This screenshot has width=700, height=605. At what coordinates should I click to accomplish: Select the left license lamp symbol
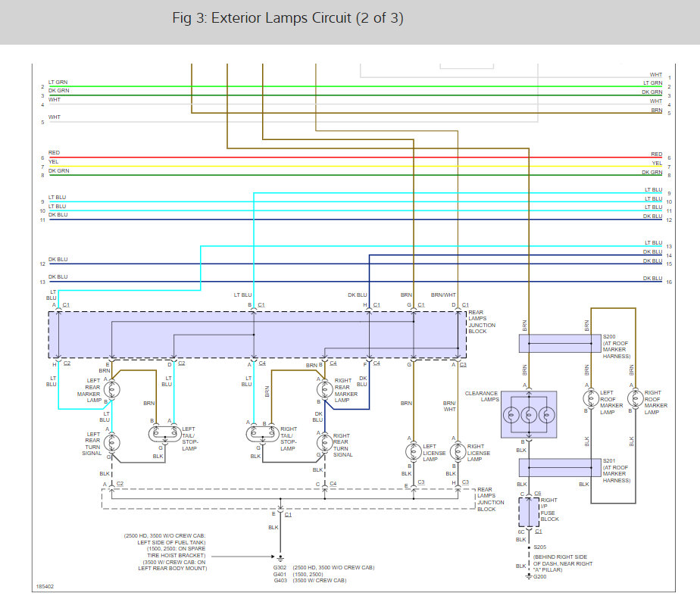coord(413,452)
